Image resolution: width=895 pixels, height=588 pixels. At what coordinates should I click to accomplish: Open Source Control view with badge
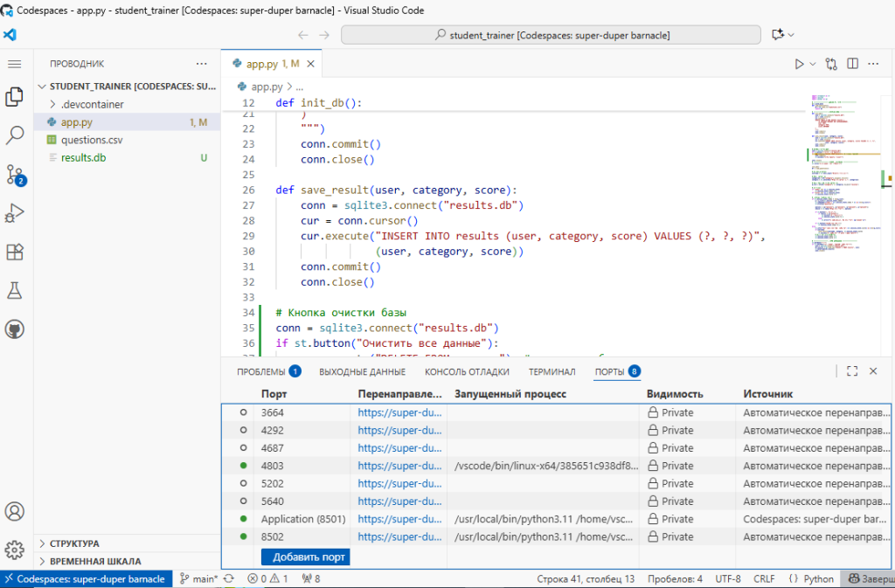tap(15, 174)
